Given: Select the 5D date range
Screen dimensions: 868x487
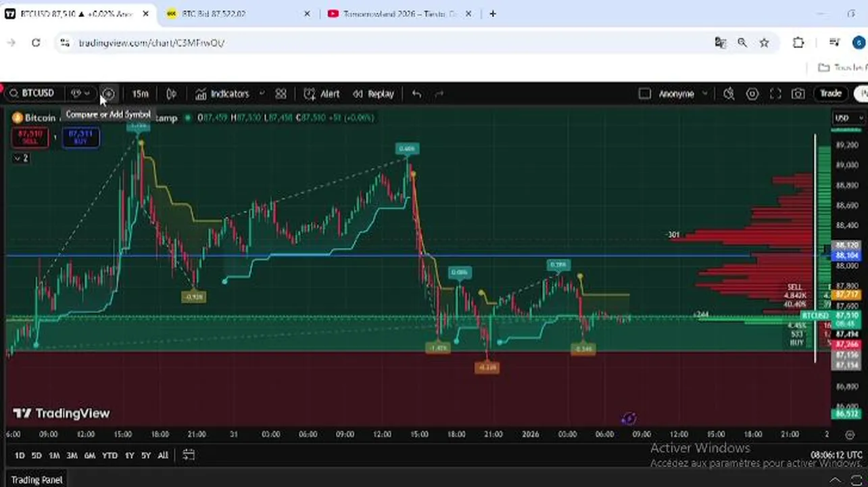Looking at the screenshot, I should 37,455.
